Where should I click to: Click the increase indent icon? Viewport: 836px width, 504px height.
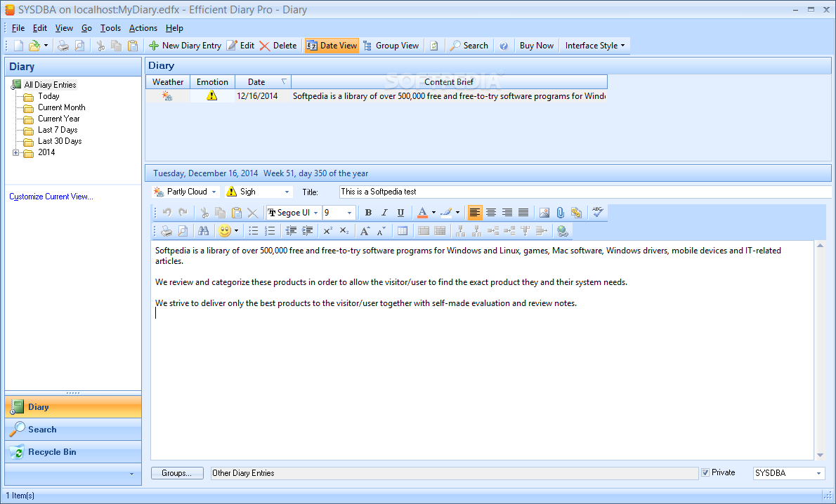pyautogui.click(x=308, y=231)
